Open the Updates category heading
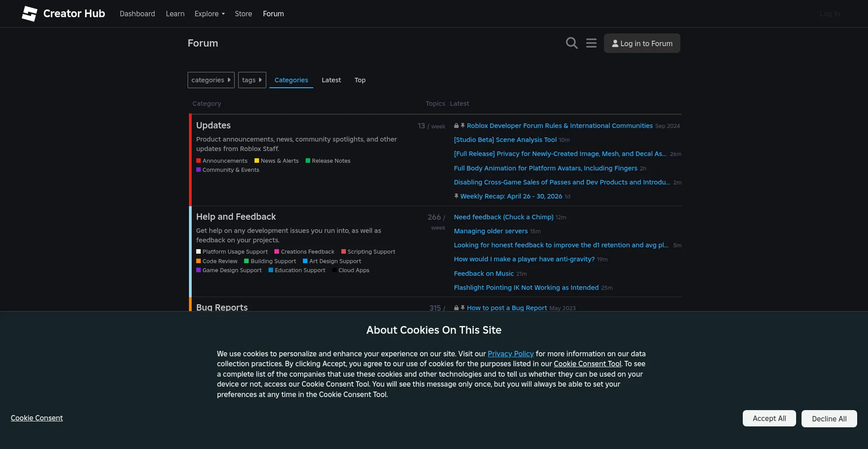868x449 pixels. (x=213, y=125)
